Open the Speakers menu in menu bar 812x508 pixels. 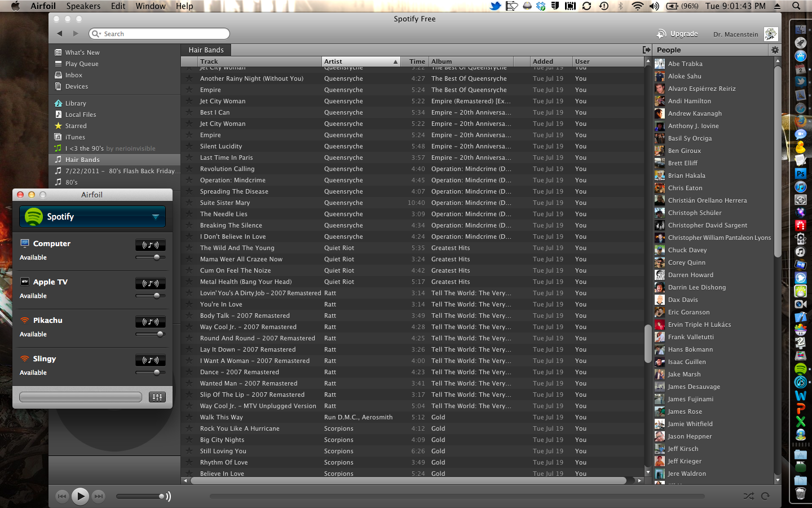[83, 6]
